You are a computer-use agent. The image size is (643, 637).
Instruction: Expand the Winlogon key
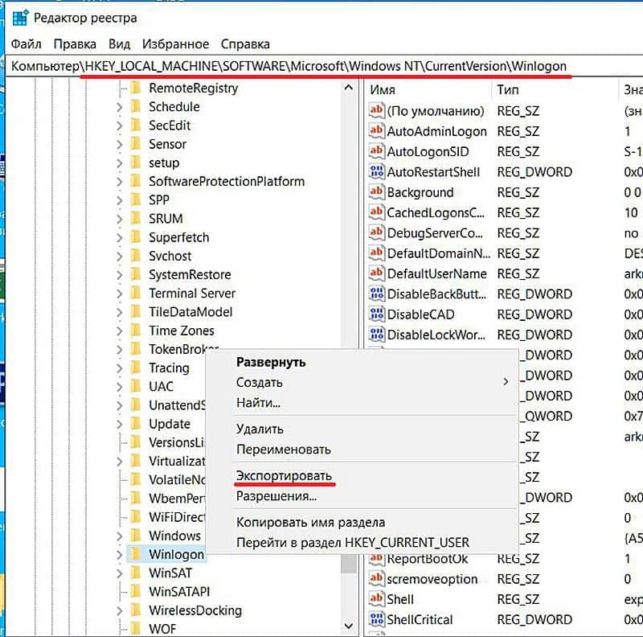119,555
